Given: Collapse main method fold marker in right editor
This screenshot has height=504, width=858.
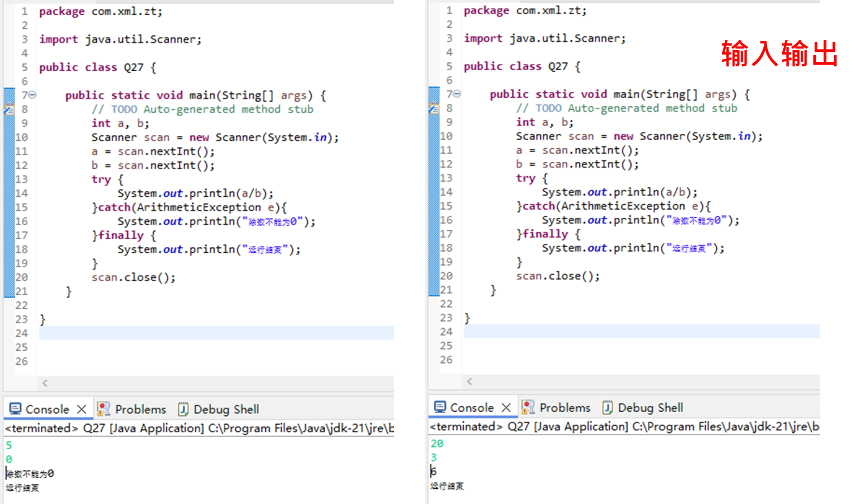Looking at the screenshot, I should pos(457,94).
